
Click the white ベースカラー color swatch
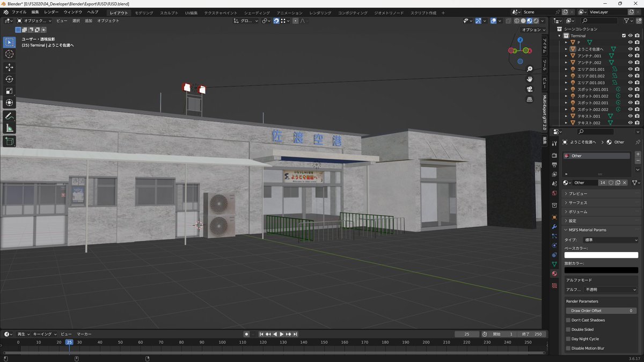602,255
